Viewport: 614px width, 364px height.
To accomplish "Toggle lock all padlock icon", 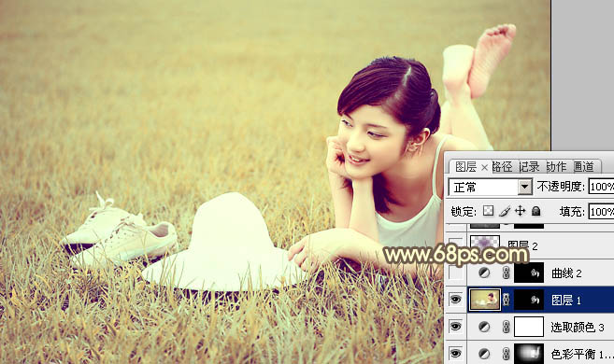I will pos(536,211).
